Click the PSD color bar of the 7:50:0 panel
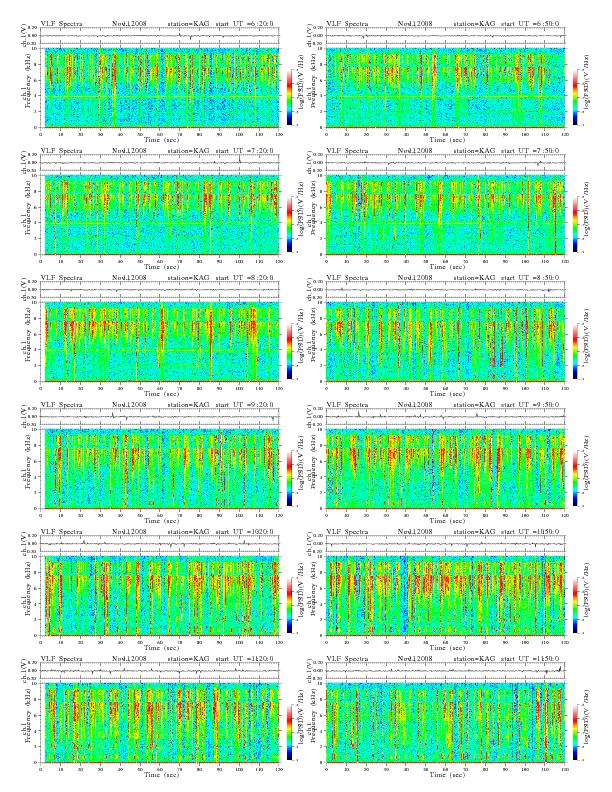Viewport: 612px width, 792px height. (575, 224)
